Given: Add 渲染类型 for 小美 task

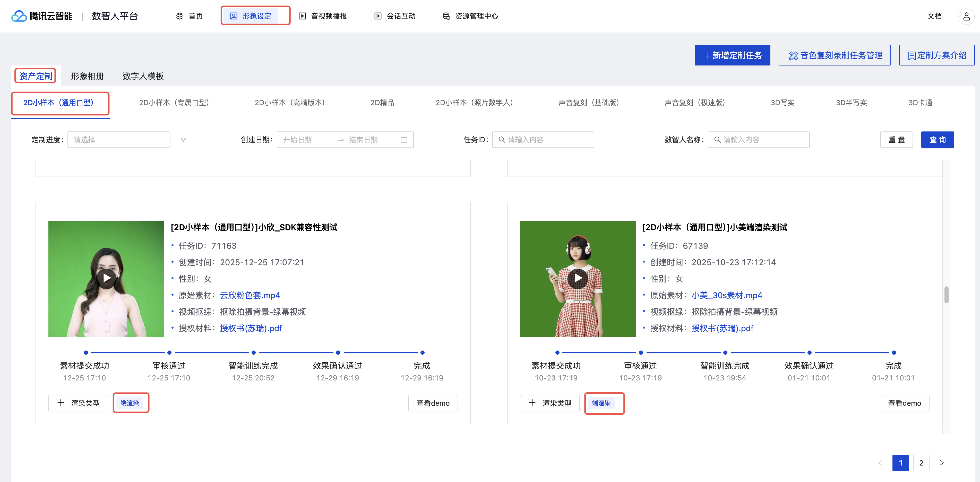Looking at the screenshot, I should pyautogui.click(x=549, y=403).
